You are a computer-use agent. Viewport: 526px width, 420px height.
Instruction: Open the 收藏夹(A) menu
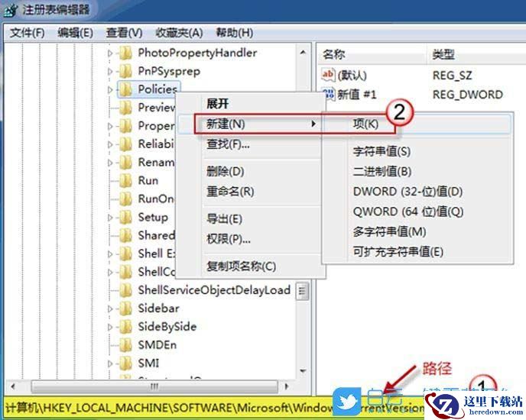179,33
